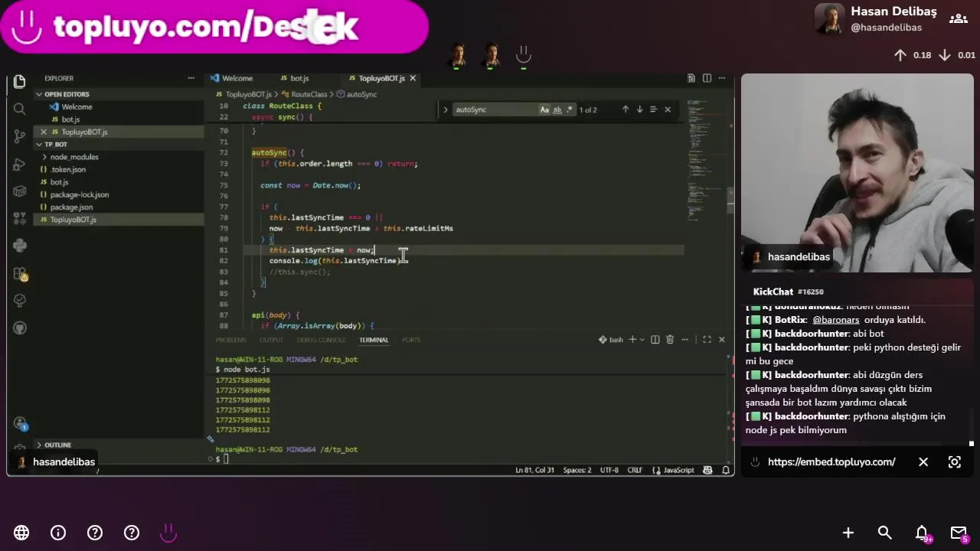Open the mail icon in bottom-right bar
Screen dimensions: 980x551
959,533
